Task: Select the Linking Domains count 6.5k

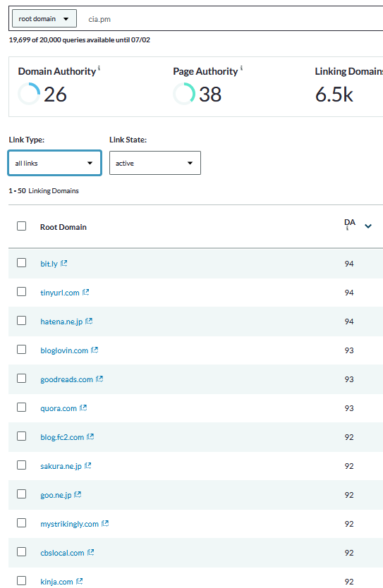Action: 334,94
